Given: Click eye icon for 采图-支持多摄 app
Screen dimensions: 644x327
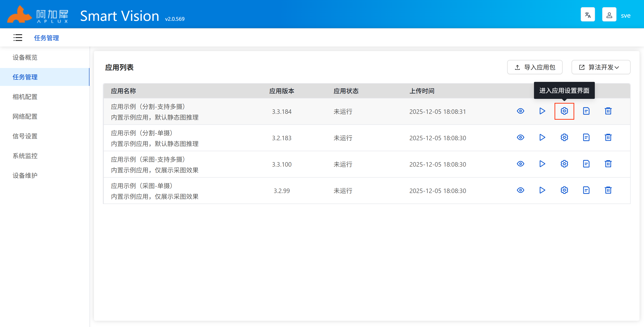Looking at the screenshot, I should [520, 164].
